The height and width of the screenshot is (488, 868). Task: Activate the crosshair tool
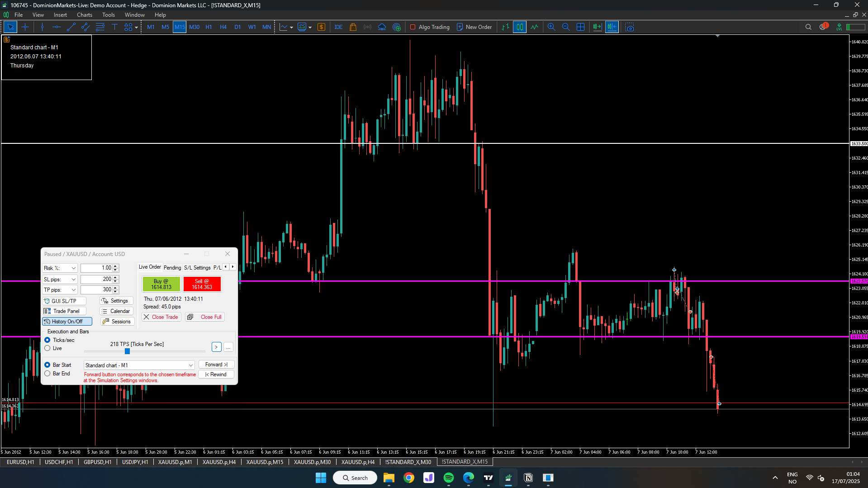click(x=25, y=27)
